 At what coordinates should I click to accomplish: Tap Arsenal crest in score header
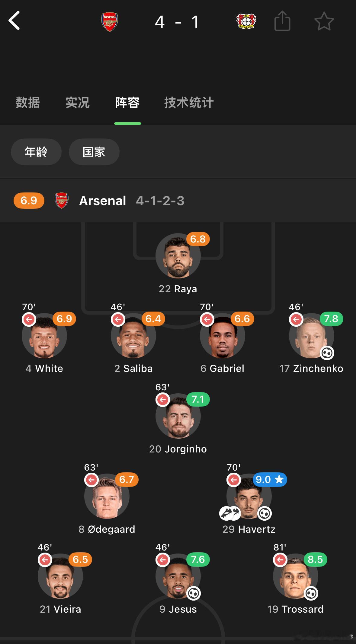[x=110, y=22]
